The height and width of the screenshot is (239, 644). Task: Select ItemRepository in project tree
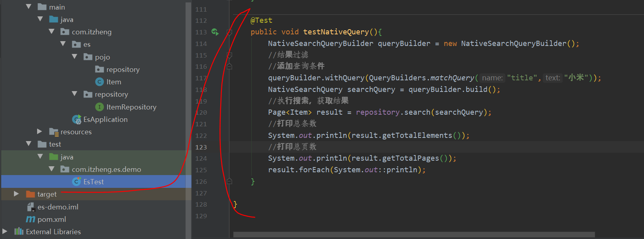(x=131, y=107)
